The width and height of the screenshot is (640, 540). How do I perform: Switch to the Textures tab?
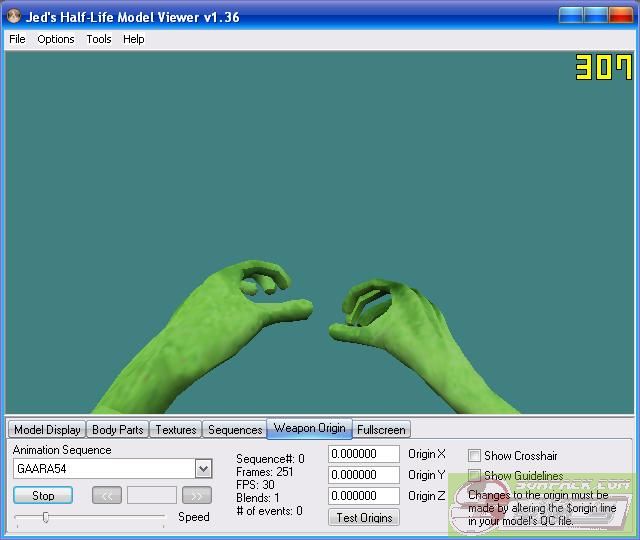(176, 430)
